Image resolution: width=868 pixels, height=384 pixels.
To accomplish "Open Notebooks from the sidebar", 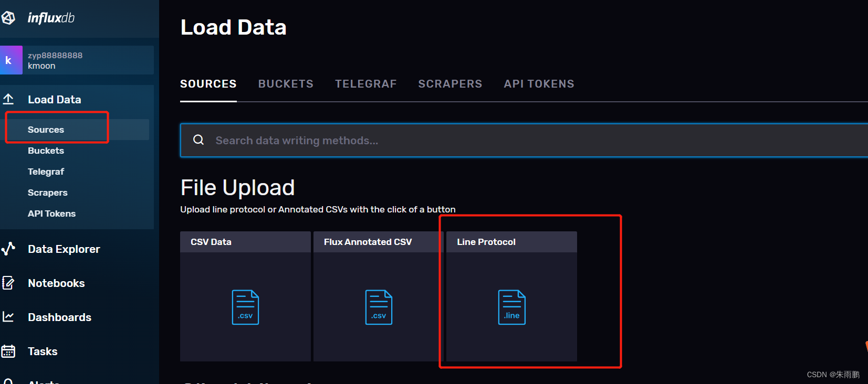I will (56, 283).
